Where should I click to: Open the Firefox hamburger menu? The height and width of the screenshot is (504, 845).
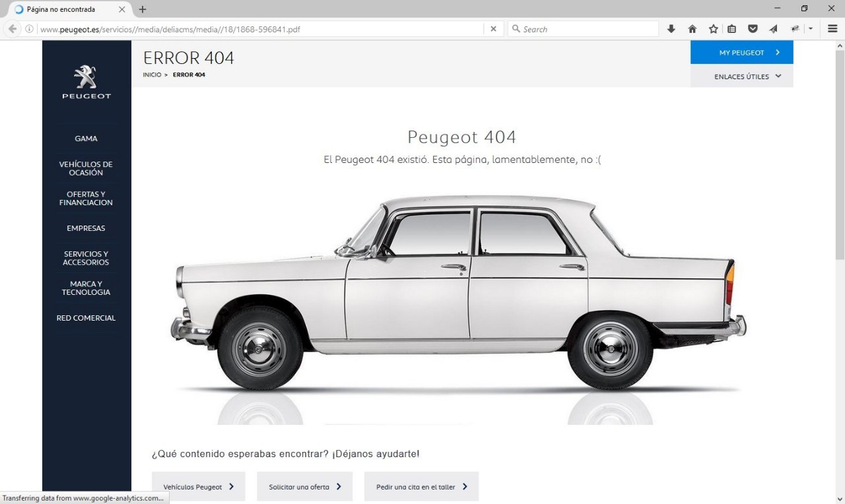point(832,29)
